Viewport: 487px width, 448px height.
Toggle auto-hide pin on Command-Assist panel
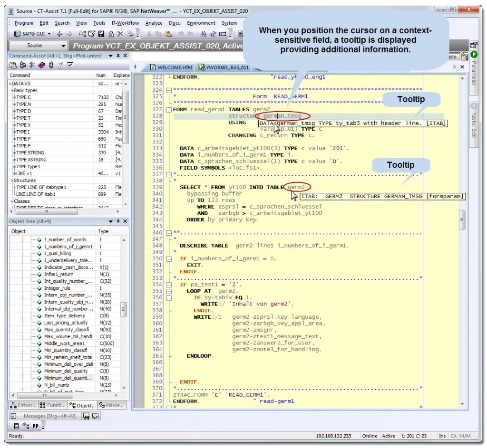118,56
